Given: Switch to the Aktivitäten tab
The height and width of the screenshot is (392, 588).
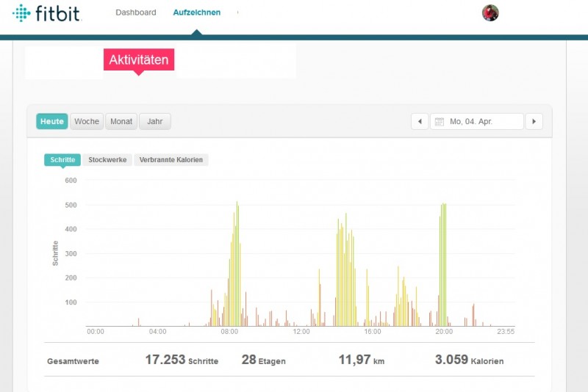Looking at the screenshot, I should (x=139, y=60).
